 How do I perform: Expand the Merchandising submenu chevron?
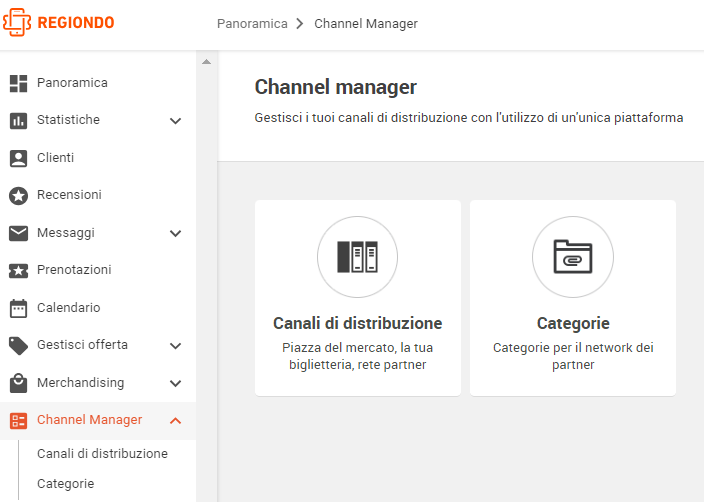(176, 383)
